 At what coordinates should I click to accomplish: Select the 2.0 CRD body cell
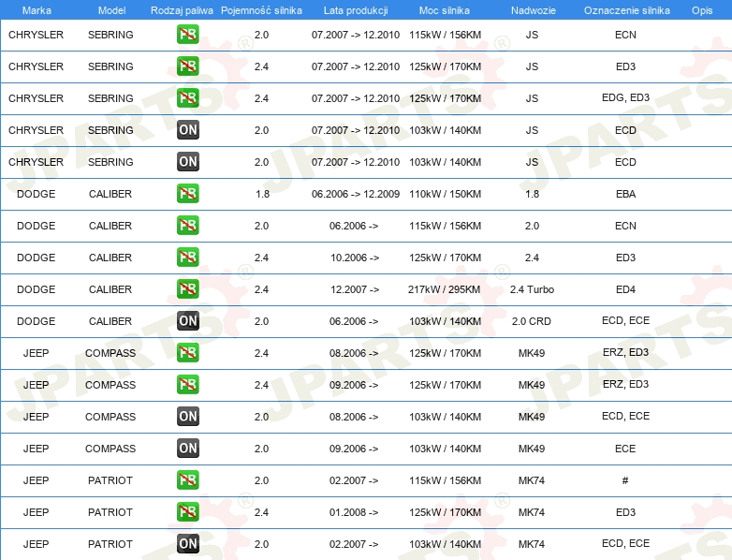click(x=532, y=321)
